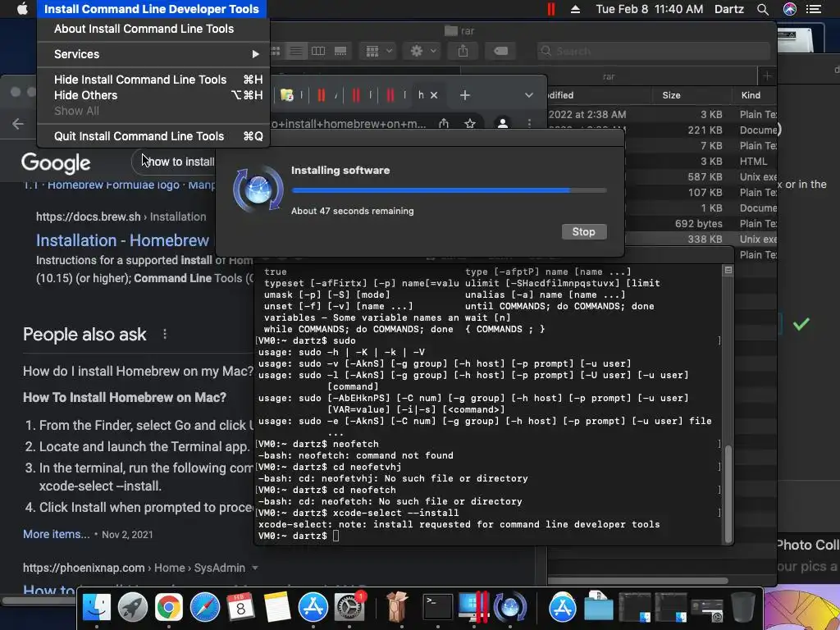Add a new Finder tab
Screen dimensions: 840x630
pos(767,76)
